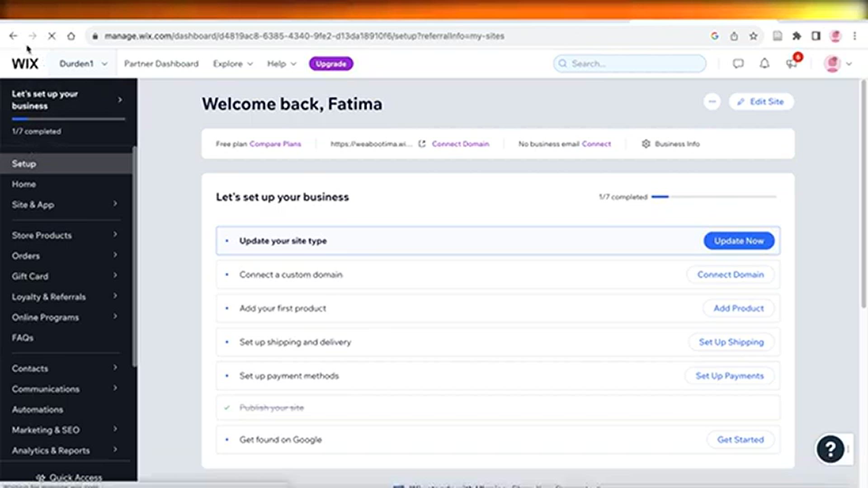
Task: Open the announcements megaphone icon
Action: [x=792, y=64]
